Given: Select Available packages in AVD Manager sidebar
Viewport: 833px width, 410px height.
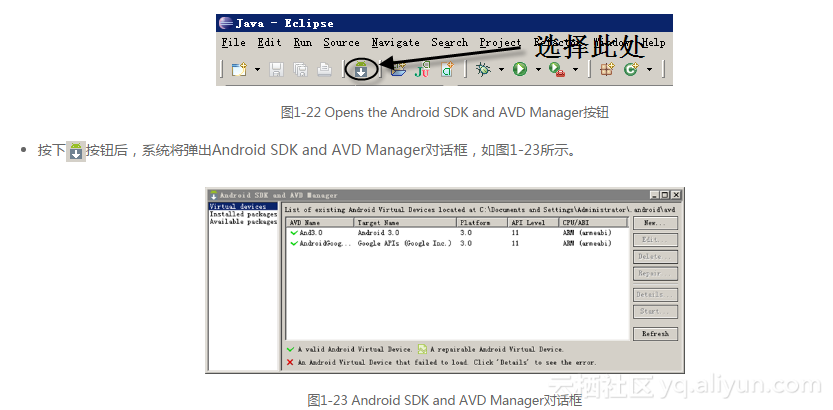Looking at the screenshot, I should pyautogui.click(x=243, y=222).
